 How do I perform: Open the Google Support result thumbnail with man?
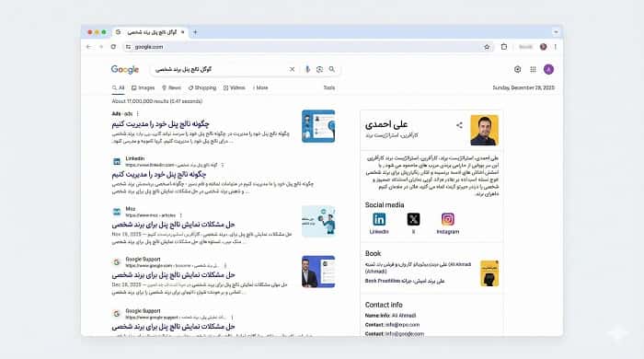click(318, 272)
